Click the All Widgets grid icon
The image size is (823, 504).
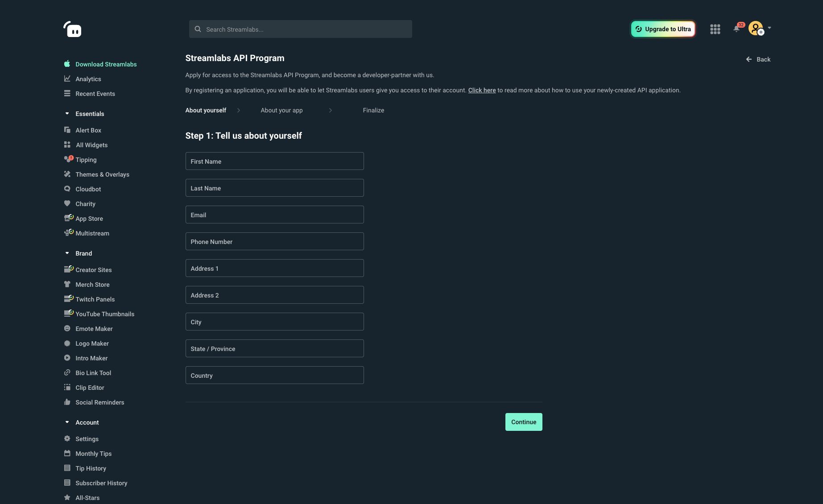67,145
